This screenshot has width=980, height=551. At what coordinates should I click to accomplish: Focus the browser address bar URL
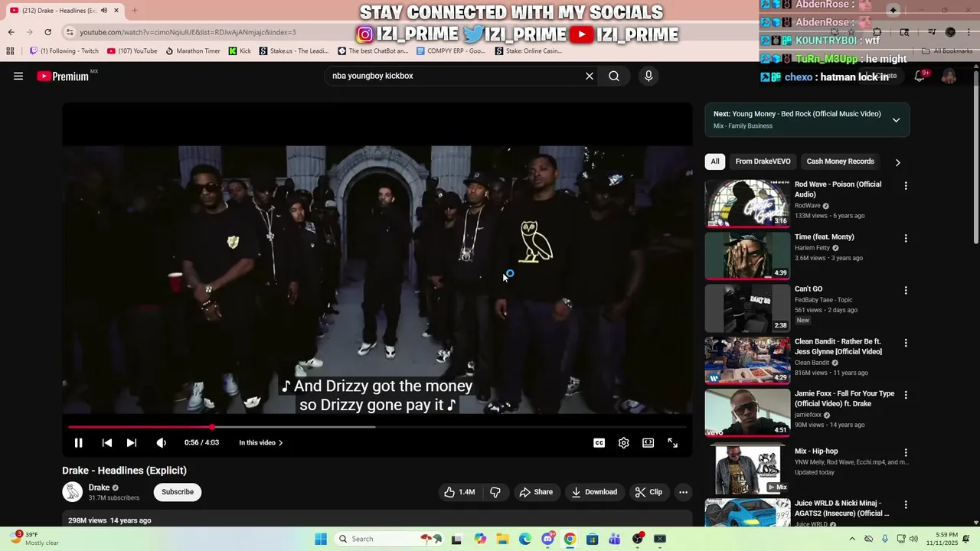(188, 32)
